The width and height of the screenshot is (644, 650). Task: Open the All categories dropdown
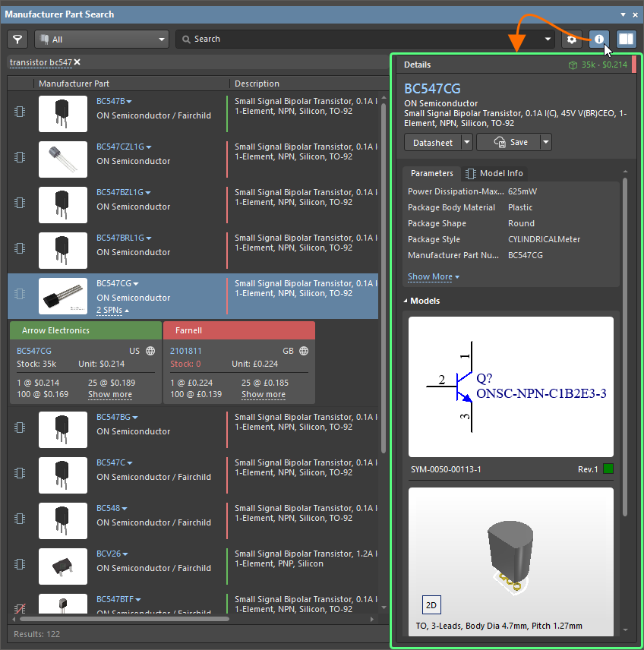pyautogui.click(x=101, y=39)
